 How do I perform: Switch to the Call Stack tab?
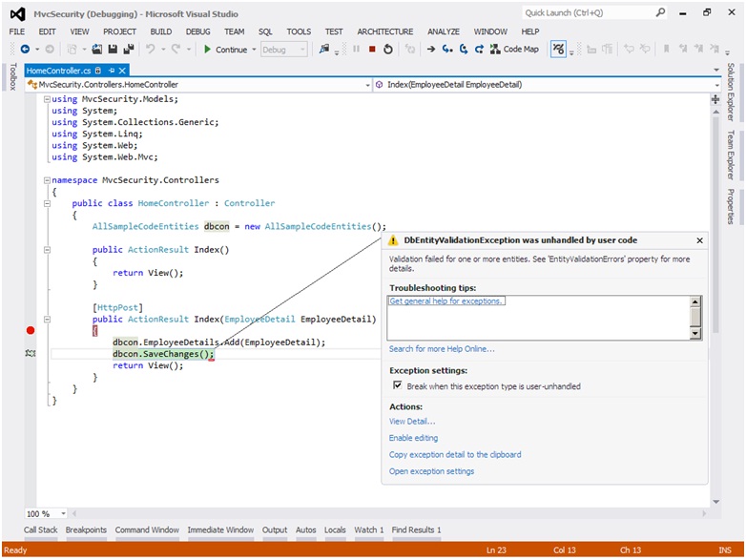[x=40, y=529]
